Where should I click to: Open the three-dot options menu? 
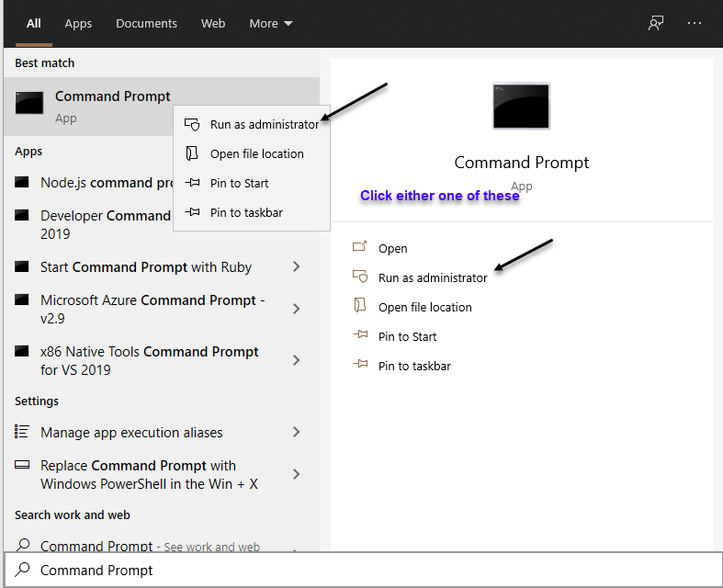pos(694,23)
